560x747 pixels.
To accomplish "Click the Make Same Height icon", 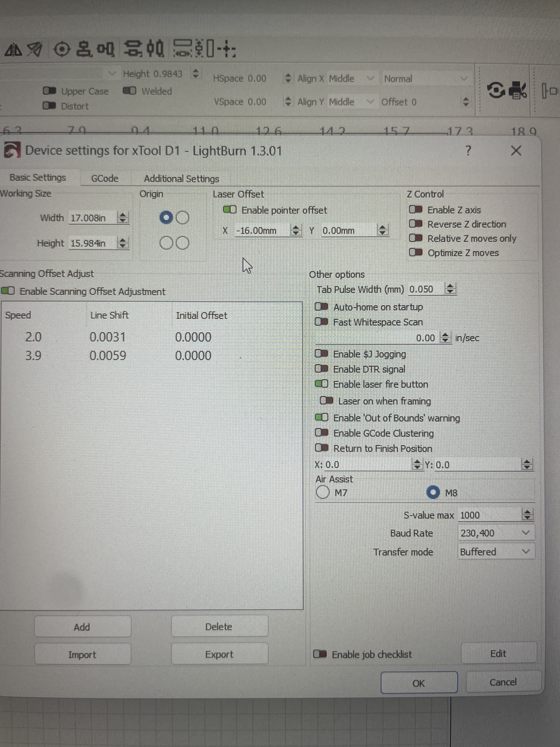I will pos(205,49).
